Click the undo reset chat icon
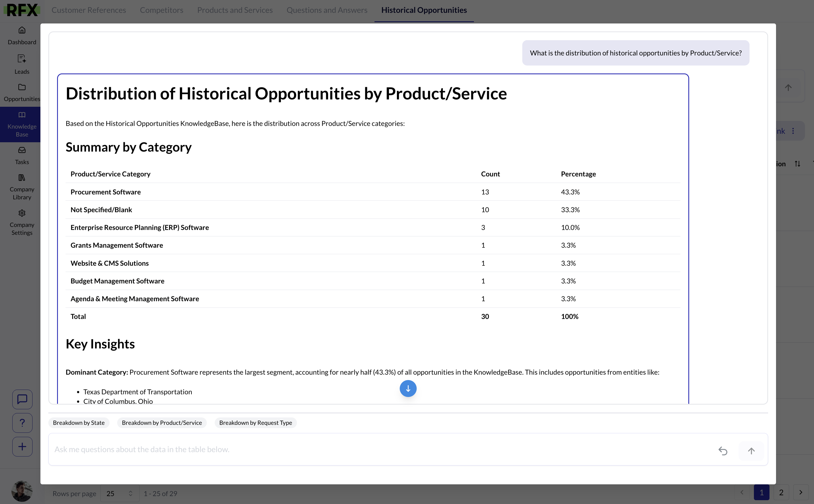Viewport: 814px width, 504px height. (722, 451)
